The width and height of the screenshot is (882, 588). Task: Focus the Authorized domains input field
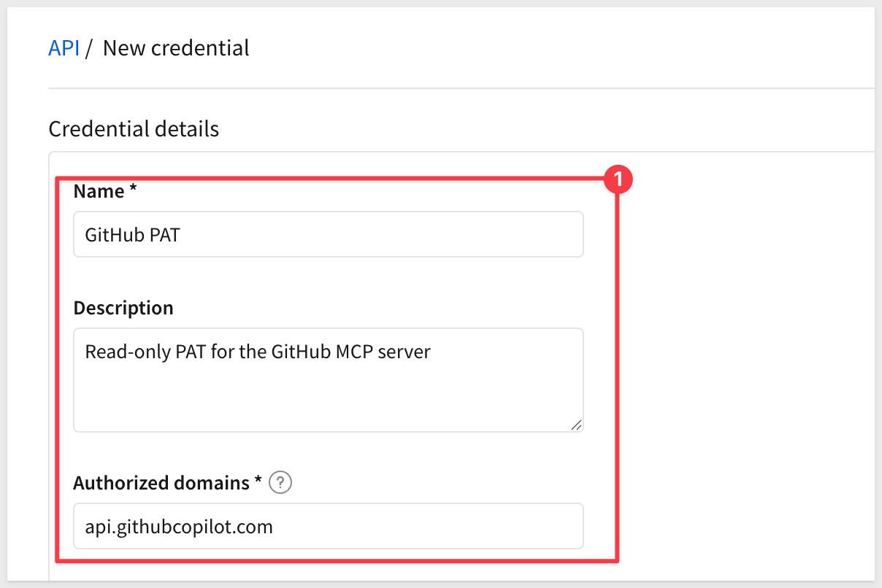tap(329, 526)
